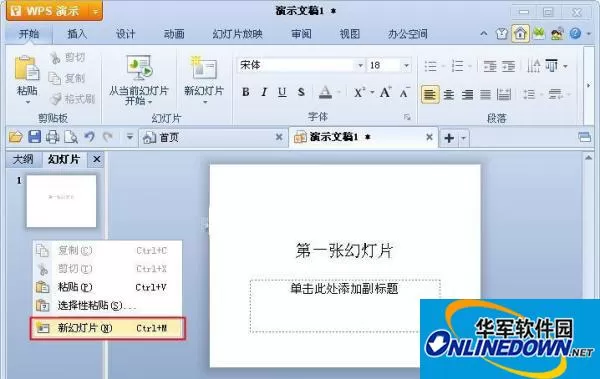Open the Slide Show (幻灯片放映) tab

(237, 34)
